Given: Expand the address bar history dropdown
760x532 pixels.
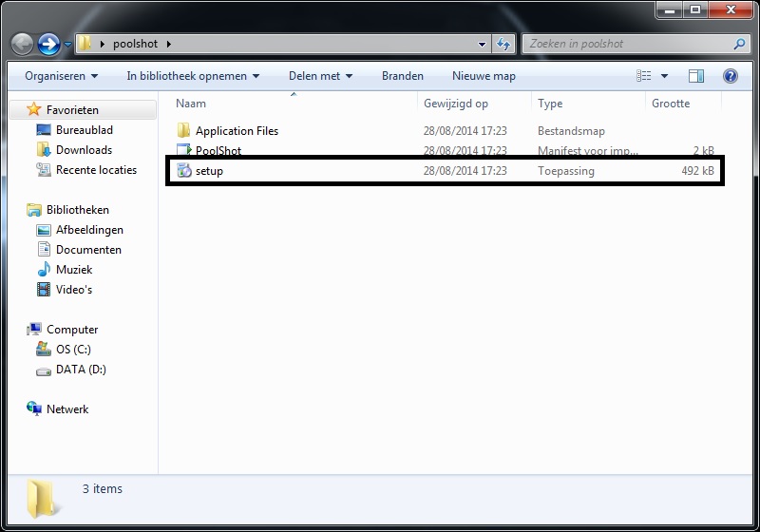Looking at the screenshot, I should pyautogui.click(x=483, y=44).
